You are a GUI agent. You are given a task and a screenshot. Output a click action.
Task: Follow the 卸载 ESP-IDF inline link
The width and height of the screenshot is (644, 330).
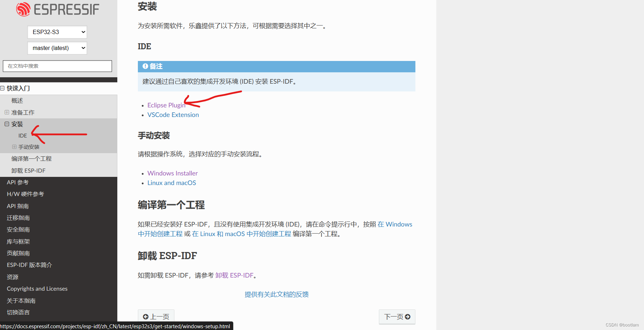[x=234, y=275]
